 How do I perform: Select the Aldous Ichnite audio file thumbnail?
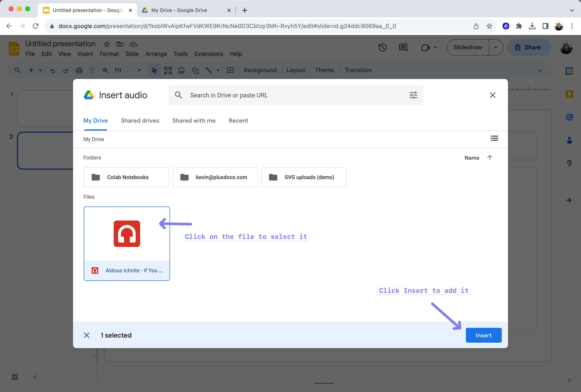127,243
